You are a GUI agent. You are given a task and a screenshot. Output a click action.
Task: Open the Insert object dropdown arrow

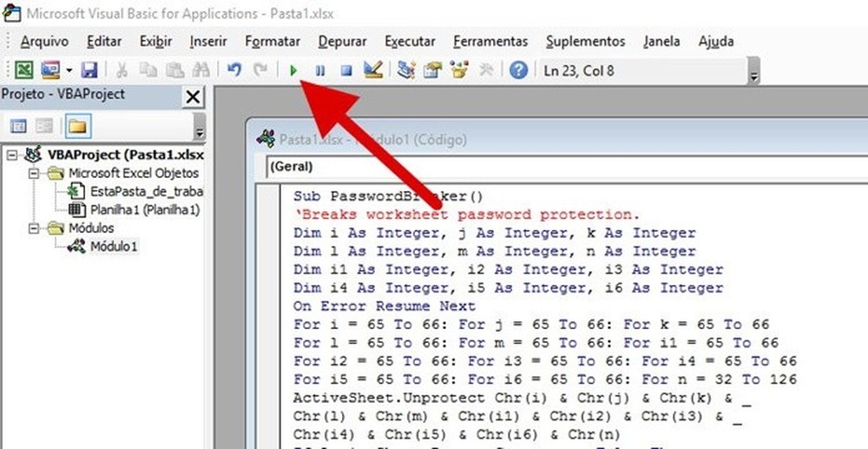69,71
